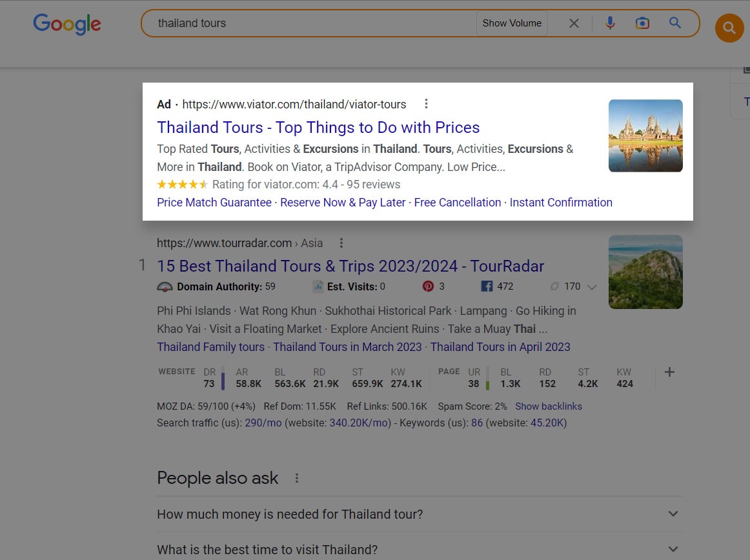Click the 'Show backlinks' link

click(x=548, y=406)
